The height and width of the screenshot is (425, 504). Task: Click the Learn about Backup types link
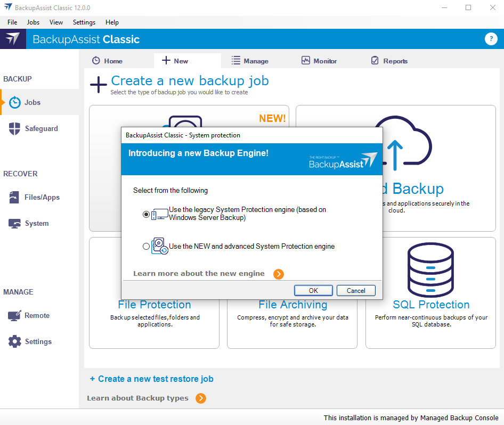(x=137, y=398)
